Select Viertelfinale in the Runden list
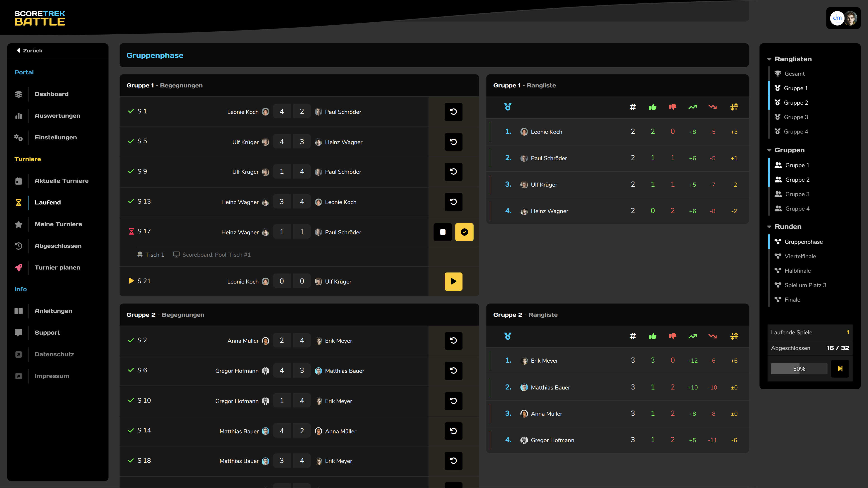 coord(800,256)
